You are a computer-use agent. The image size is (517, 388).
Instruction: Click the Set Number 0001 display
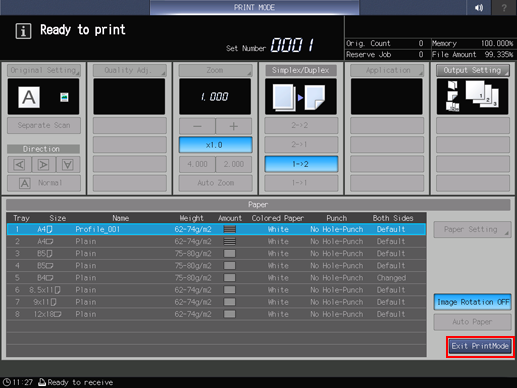(292, 45)
